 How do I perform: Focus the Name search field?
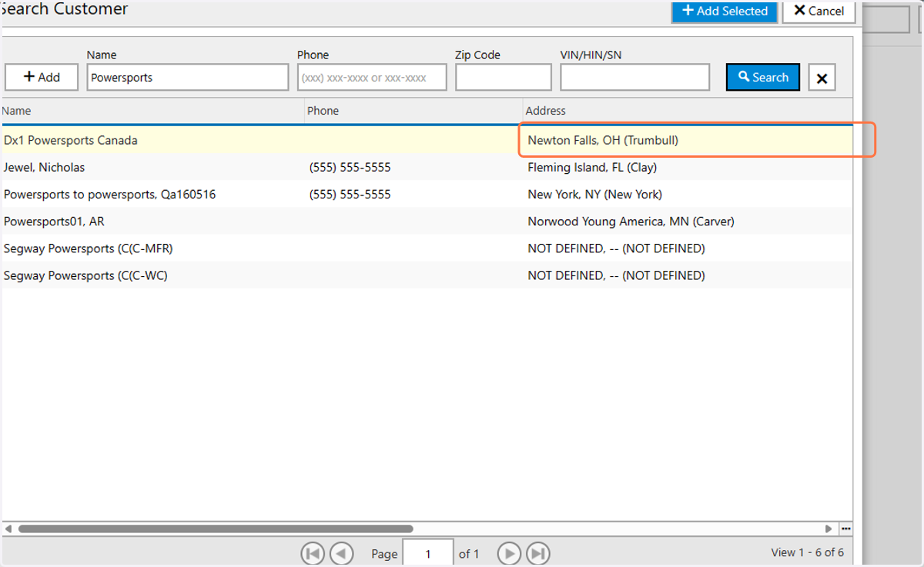coord(188,77)
